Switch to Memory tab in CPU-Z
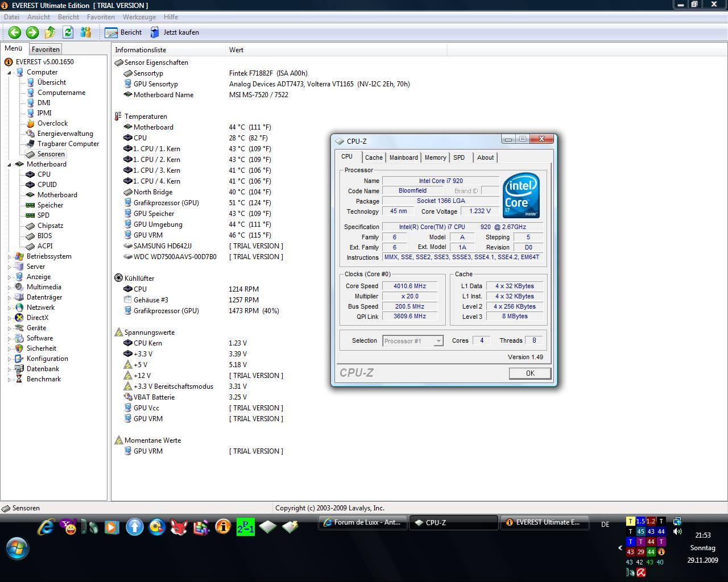The image size is (728, 582). click(x=435, y=157)
